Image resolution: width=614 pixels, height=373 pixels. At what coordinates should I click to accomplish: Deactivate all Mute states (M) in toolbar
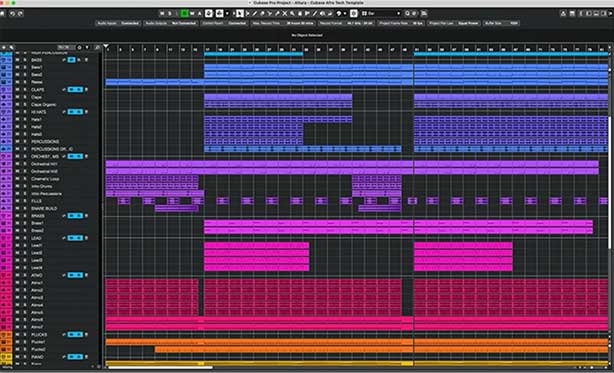coord(162,13)
